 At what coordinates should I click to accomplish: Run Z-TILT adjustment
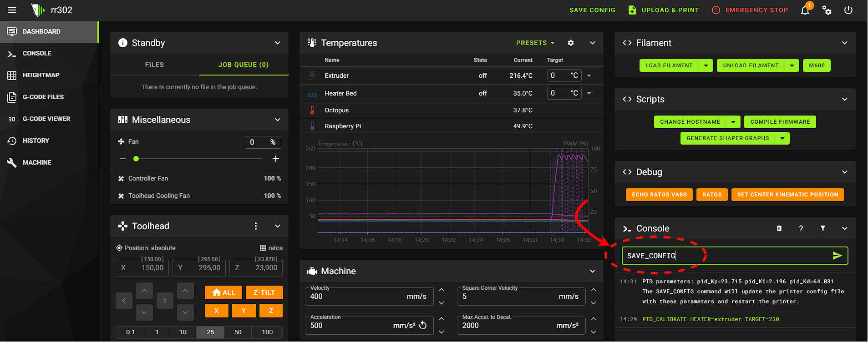click(x=264, y=292)
